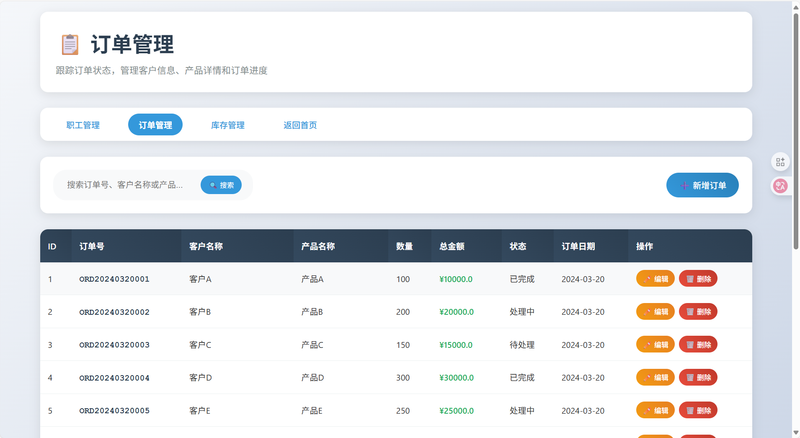The height and width of the screenshot is (438, 800).
Task: Edit order ORD20240320004
Action: click(x=655, y=378)
